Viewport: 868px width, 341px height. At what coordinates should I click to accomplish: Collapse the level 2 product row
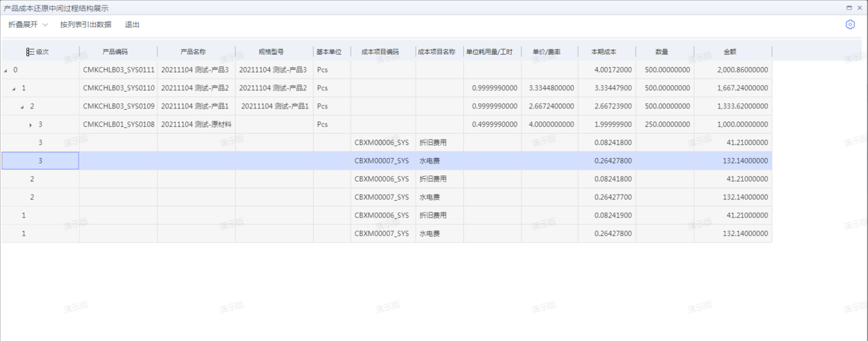pyautogui.click(x=22, y=107)
